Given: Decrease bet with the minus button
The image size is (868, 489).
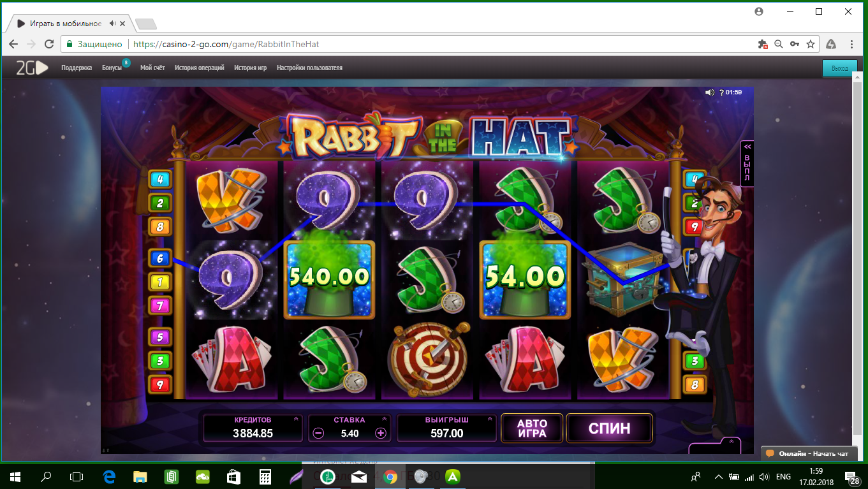Looking at the screenshot, I should [x=319, y=434].
